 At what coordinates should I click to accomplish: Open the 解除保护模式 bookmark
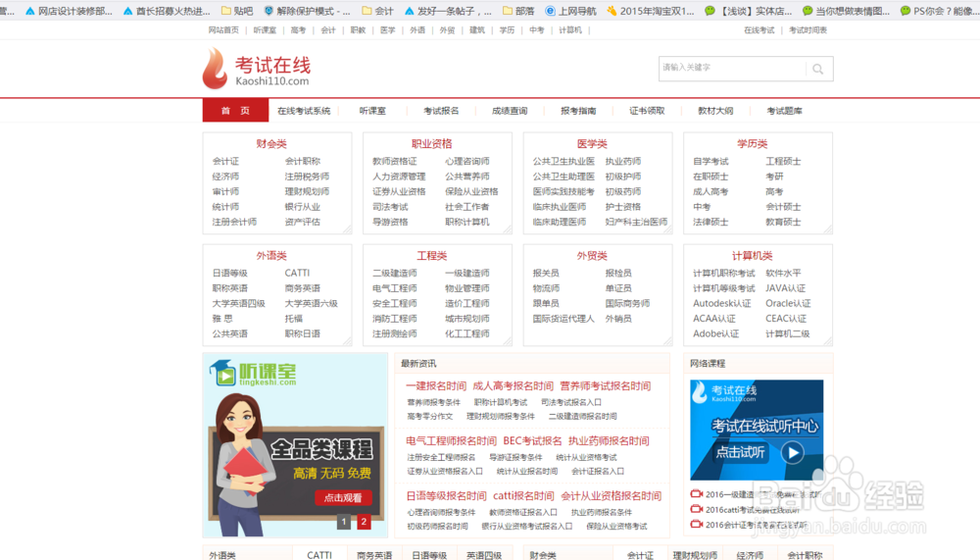pos(307,11)
